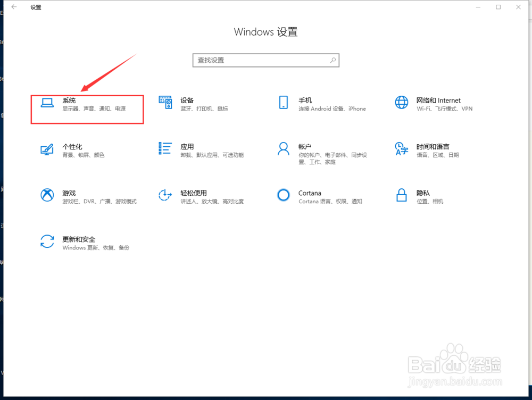
Task: Select the 更新和安全 title text
Action: (79, 239)
